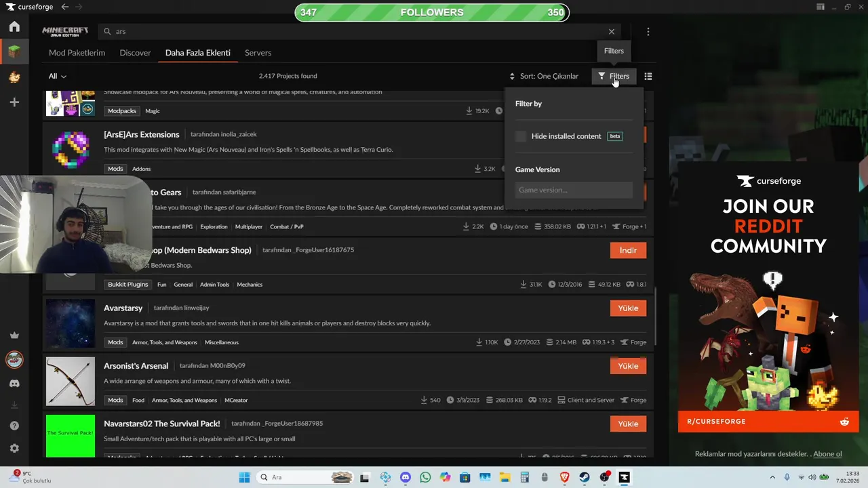Open Task View on taskbar
Viewport: 868px width, 488px height.
(365, 477)
